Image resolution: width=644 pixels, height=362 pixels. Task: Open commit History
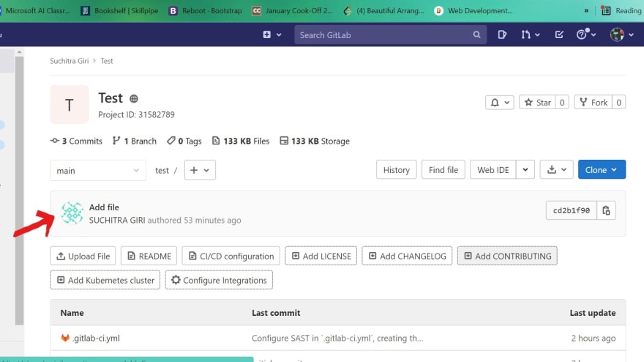397,170
